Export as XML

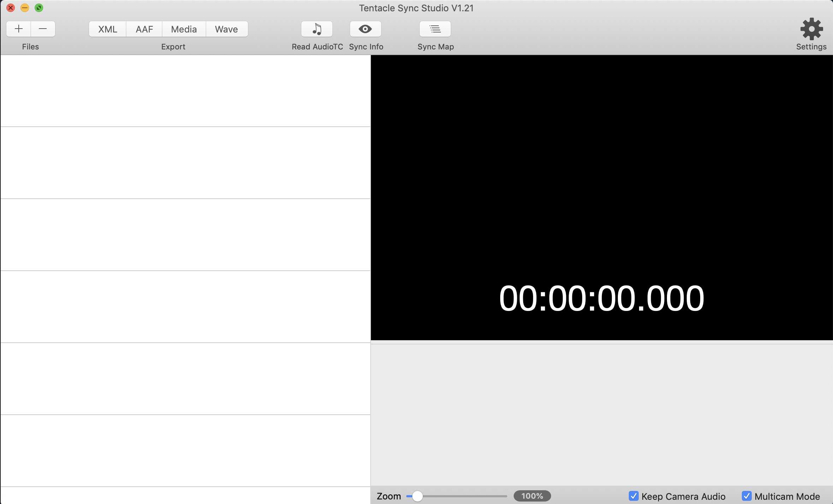pos(107,29)
